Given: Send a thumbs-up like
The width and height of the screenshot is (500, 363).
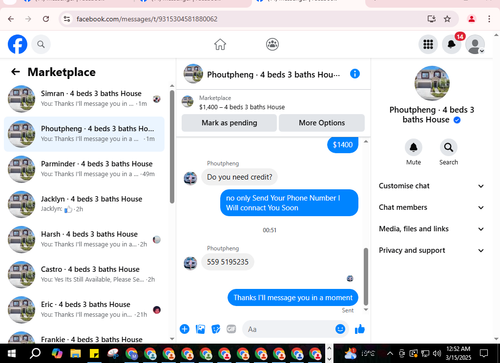Looking at the screenshot, I should [x=360, y=329].
